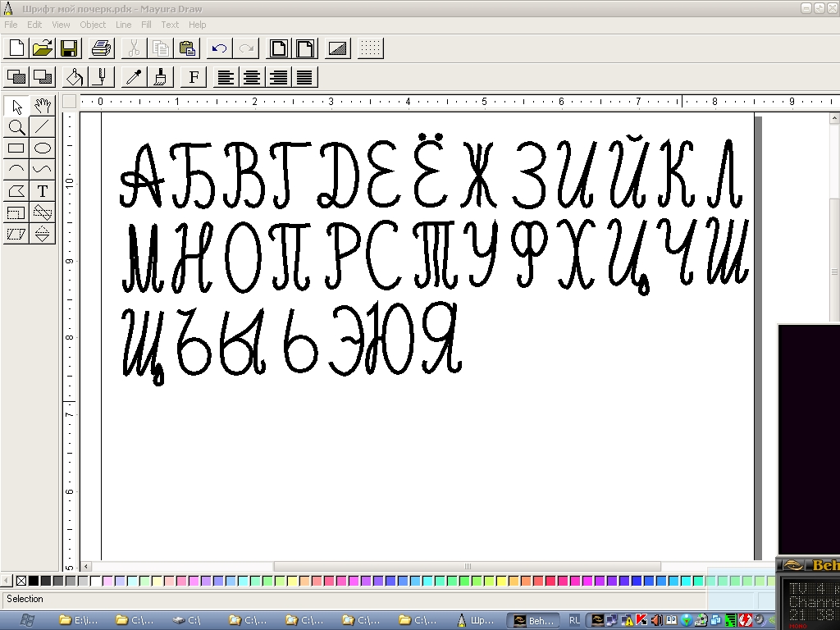Choose the Ellipse tool

coord(43,148)
